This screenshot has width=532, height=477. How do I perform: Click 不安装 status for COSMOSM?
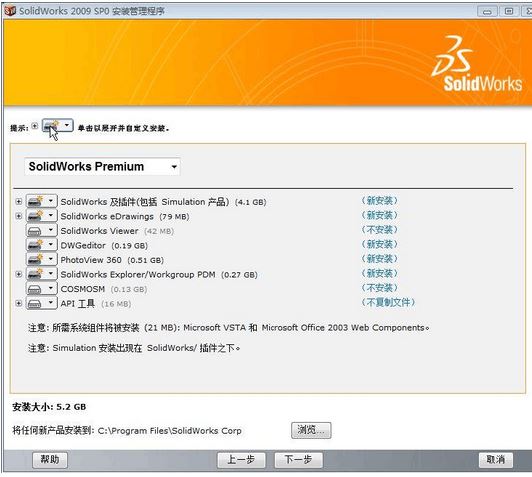[x=379, y=288]
